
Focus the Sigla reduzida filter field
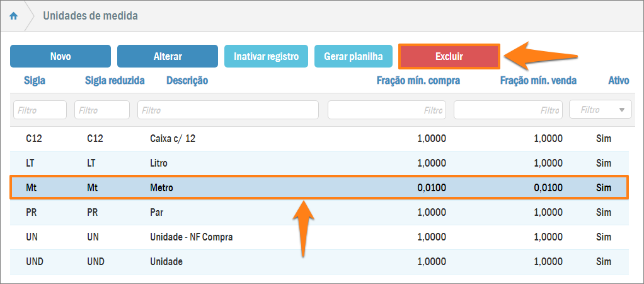(101, 110)
